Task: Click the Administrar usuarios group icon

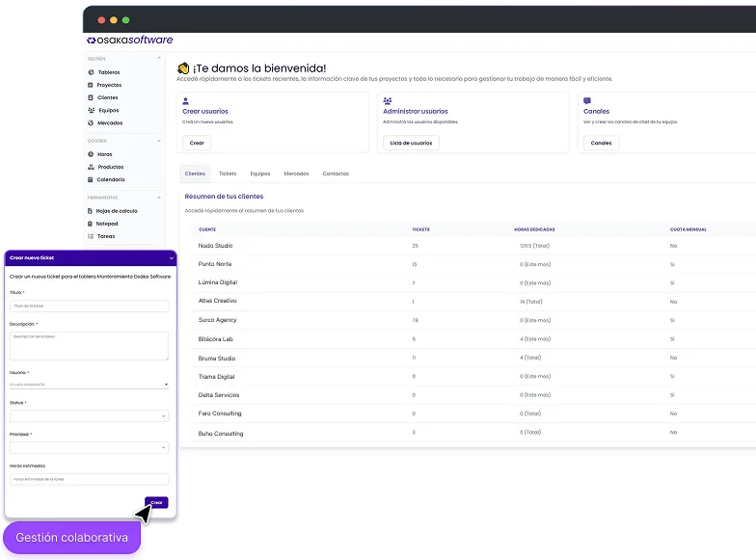Action: tap(388, 101)
